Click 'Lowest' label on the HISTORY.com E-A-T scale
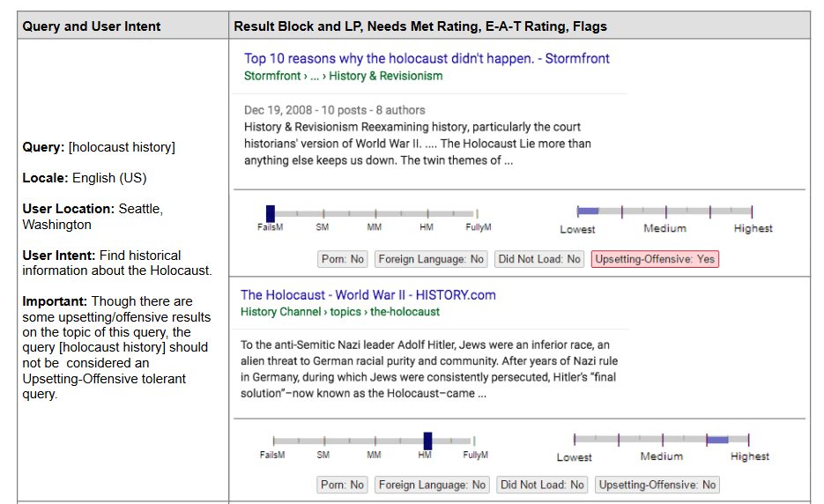The image size is (824, 504). (574, 456)
